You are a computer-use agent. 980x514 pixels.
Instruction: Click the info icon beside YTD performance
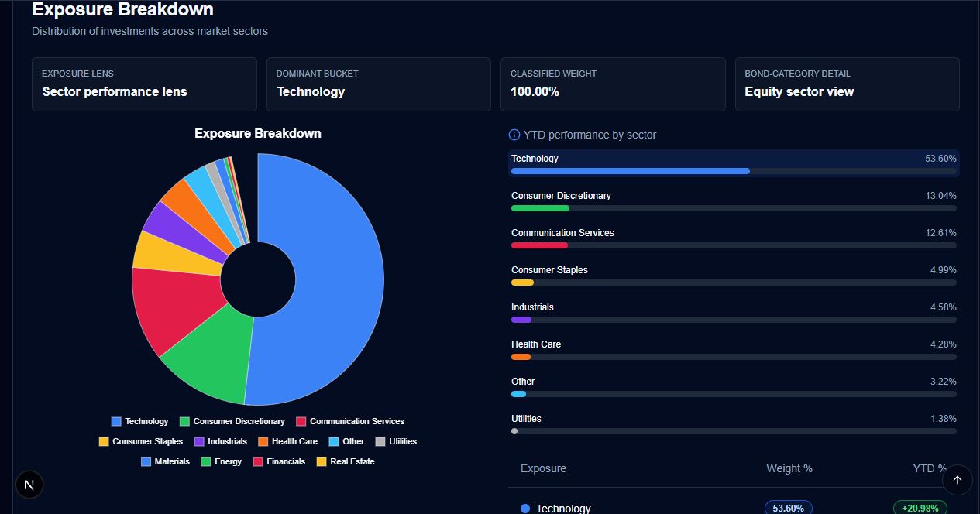(514, 135)
